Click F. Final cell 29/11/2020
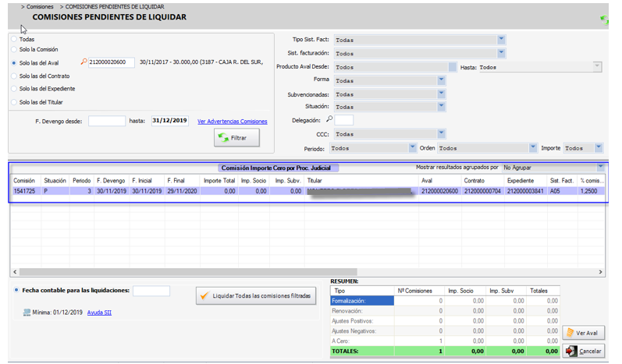The image size is (622, 364). [x=182, y=191]
